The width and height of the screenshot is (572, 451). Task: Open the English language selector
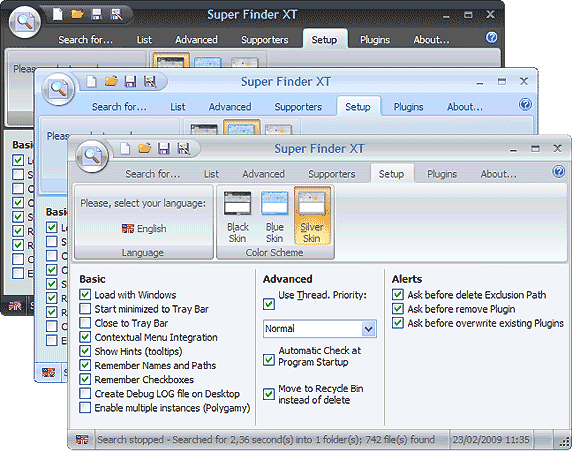144,229
